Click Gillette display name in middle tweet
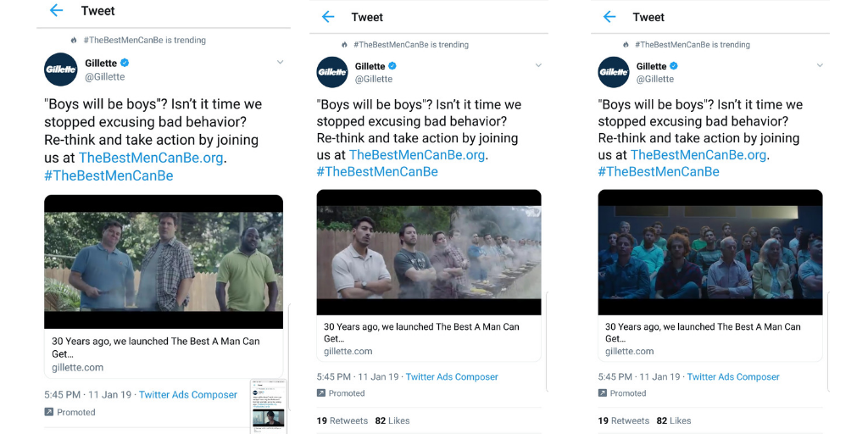Image resolution: width=868 pixels, height=434 pixels. tap(370, 66)
